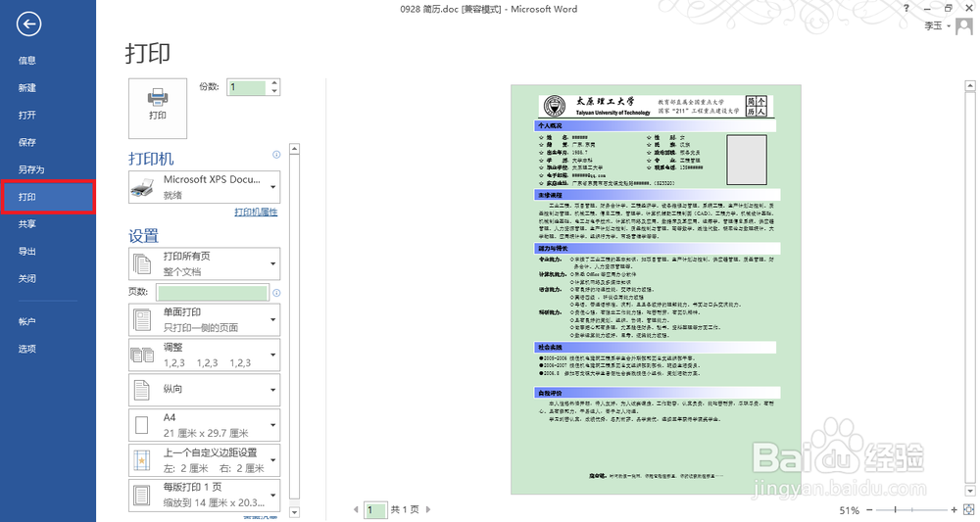Click the zoom to page icon
Viewport: 980px width, 522px height.
968,510
